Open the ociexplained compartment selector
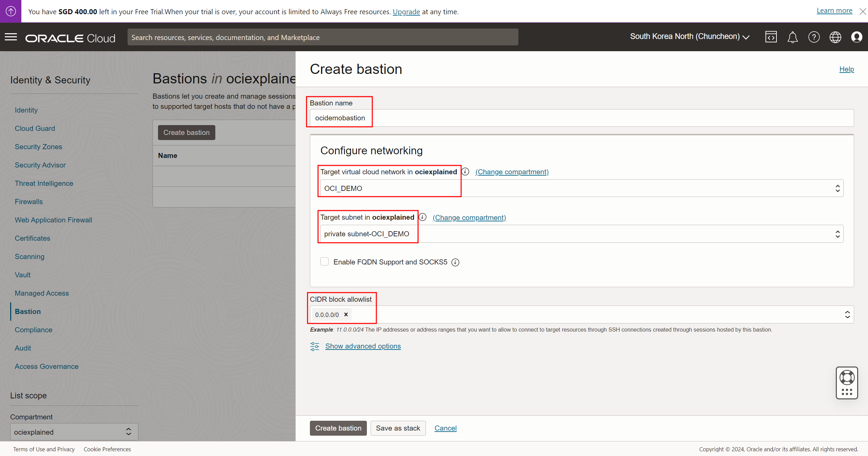 point(74,432)
